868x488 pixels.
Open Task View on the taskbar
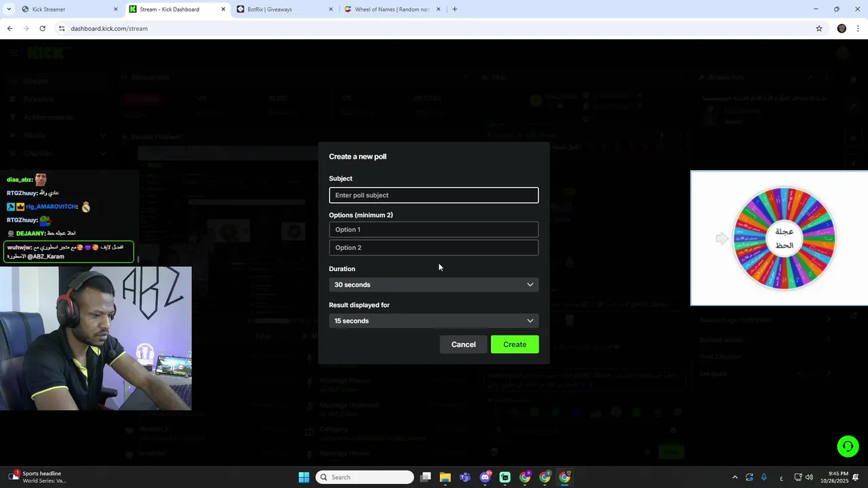[x=425, y=477]
